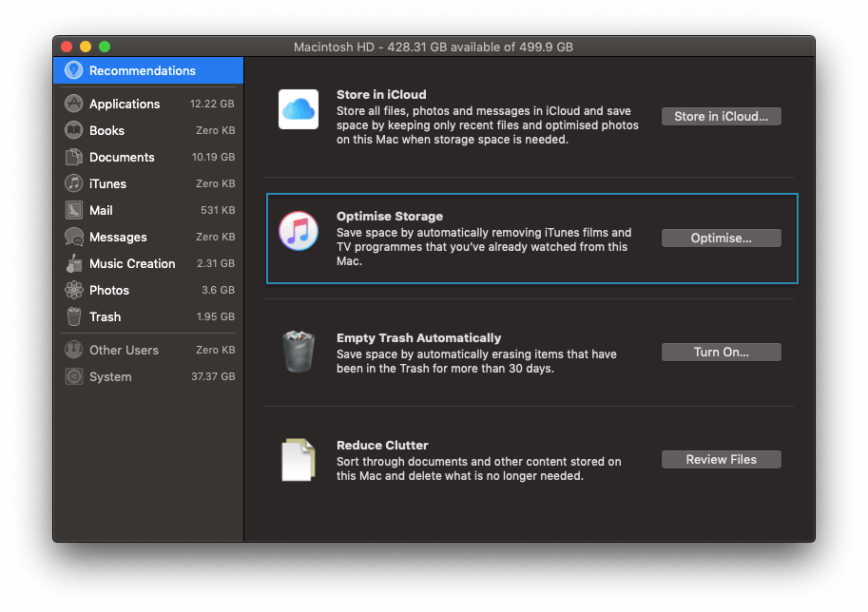Click the green full-screen button
The height and width of the screenshot is (612, 868).
(105, 47)
